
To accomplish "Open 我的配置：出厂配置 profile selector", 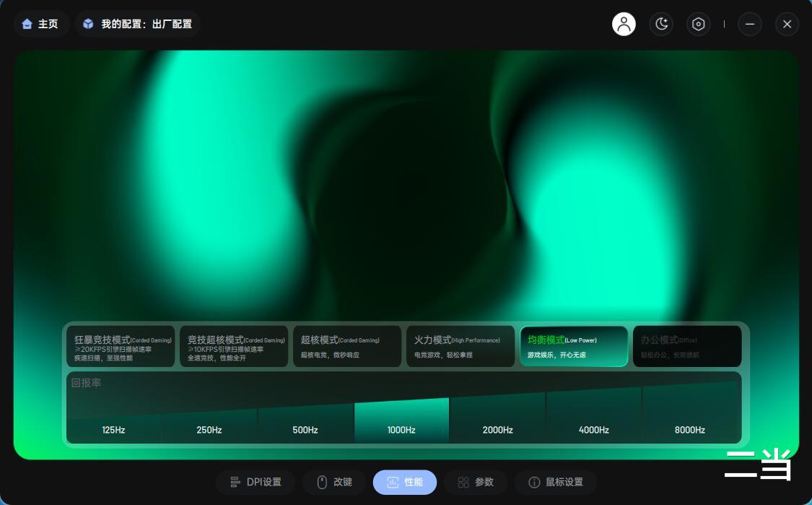I will [x=139, y=24].
